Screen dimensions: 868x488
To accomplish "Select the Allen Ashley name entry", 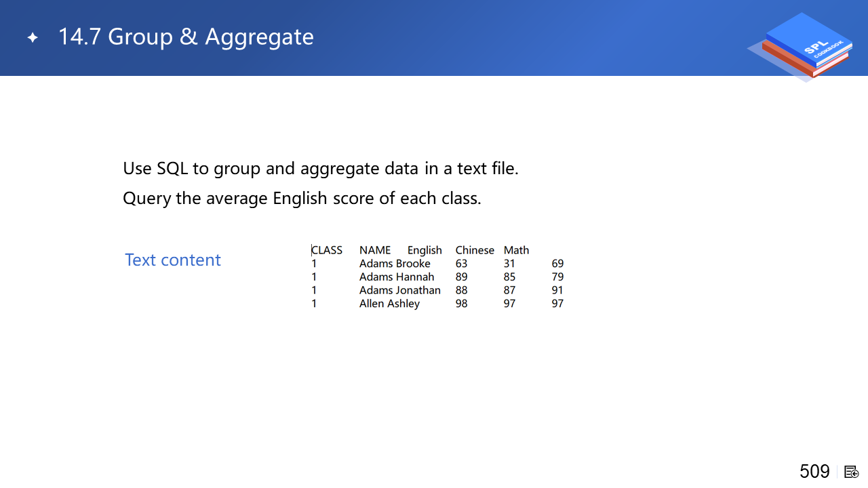I will point(389,304).
